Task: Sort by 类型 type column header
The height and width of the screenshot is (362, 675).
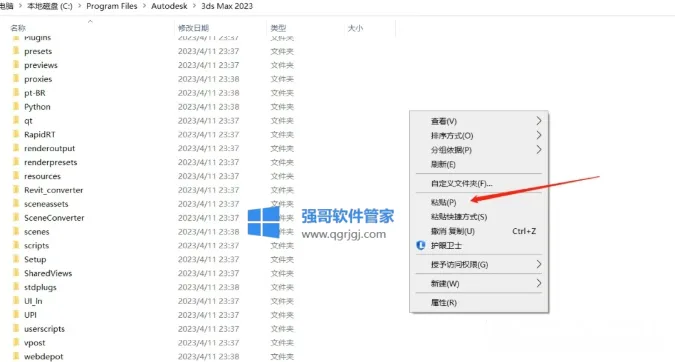Action: coord(278,28)
